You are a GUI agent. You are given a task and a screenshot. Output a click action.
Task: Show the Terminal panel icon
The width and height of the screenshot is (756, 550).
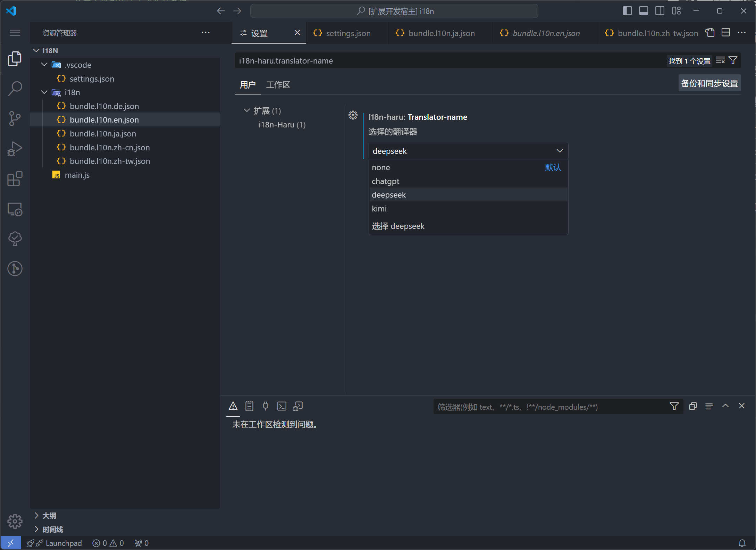282,406
